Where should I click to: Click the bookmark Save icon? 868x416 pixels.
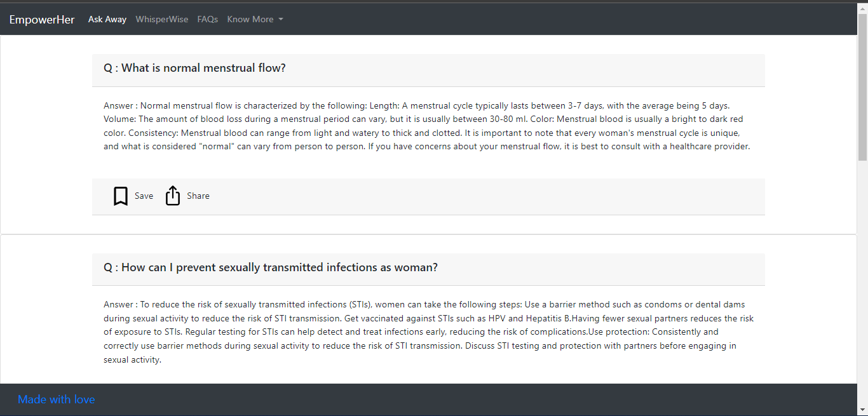(x=121, y=196)
